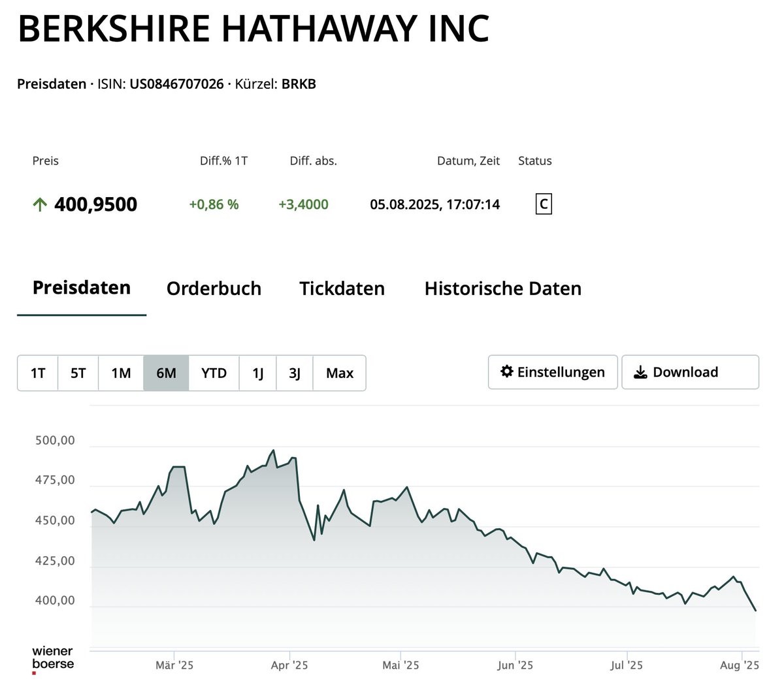
Task: Click the Aug '25 axis label
Action: pyautogui.click(x=740, y=665)
